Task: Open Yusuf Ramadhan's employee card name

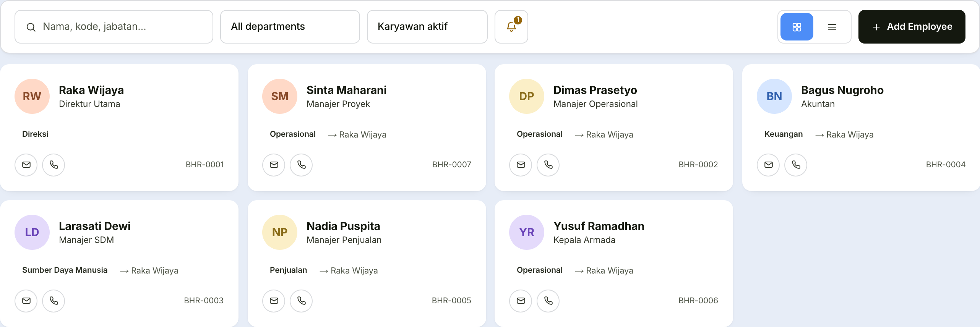Action: 599,226
